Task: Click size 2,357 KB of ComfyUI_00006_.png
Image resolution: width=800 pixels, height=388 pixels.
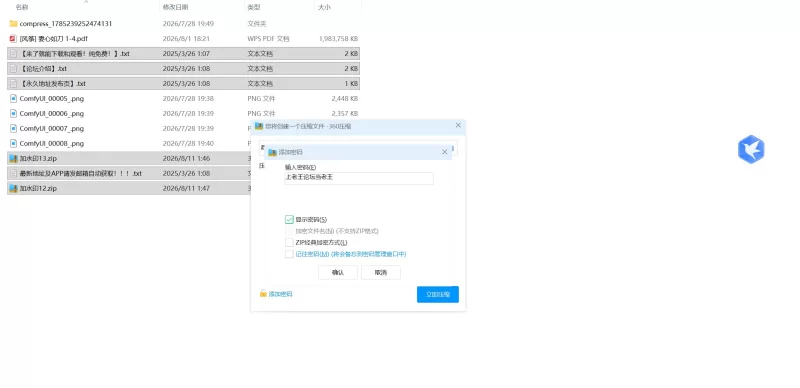Action: point(344,113)
